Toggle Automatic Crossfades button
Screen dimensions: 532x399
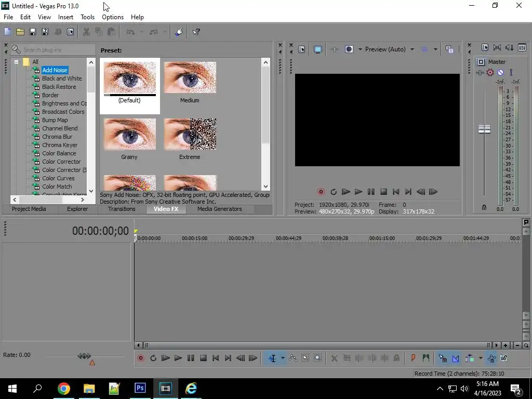(455, 358)
